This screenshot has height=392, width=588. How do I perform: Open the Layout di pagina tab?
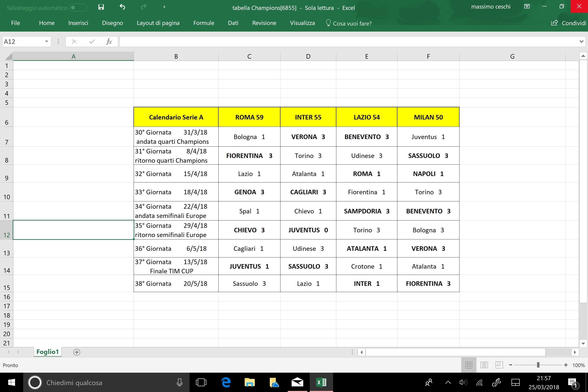pyautogui.click(x=158, y=23)
